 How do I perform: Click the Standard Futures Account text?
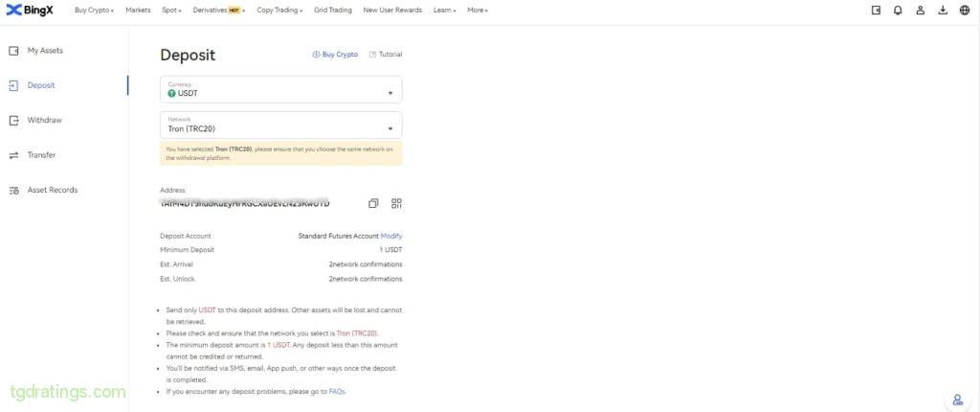(338, 236)
